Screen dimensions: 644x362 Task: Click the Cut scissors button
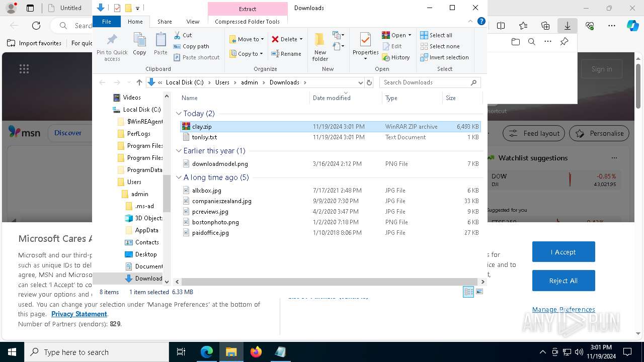point(183,35)
